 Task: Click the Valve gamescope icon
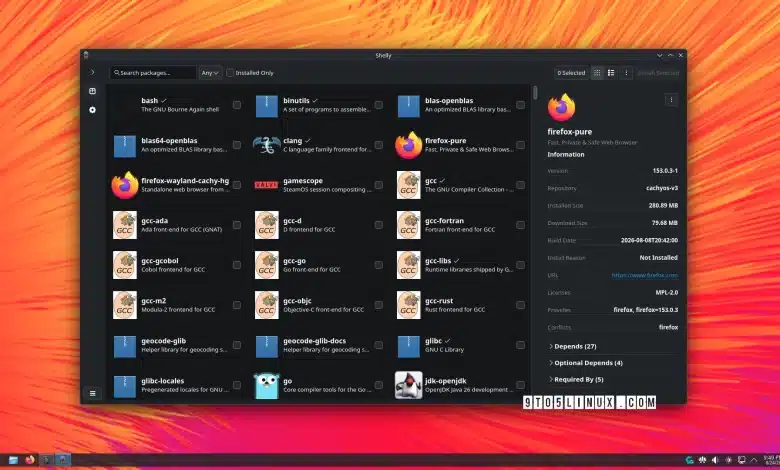[267, 185]
